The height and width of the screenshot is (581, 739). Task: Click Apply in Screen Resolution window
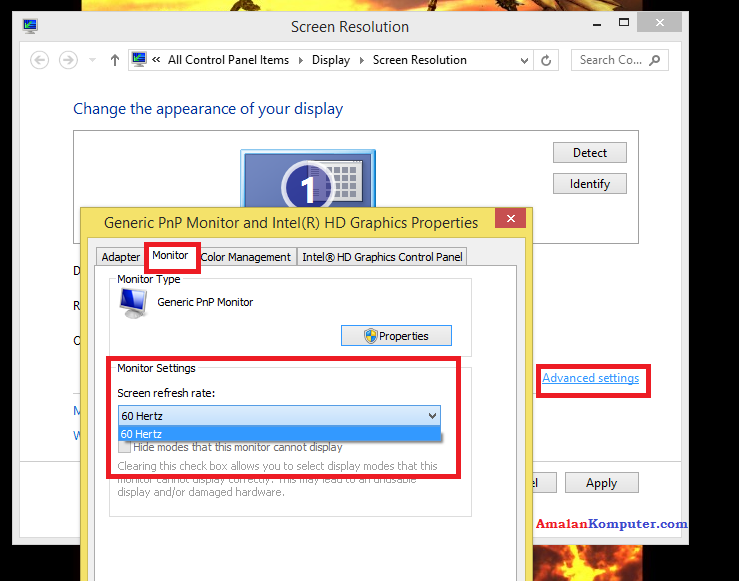(x=601, y=483)
